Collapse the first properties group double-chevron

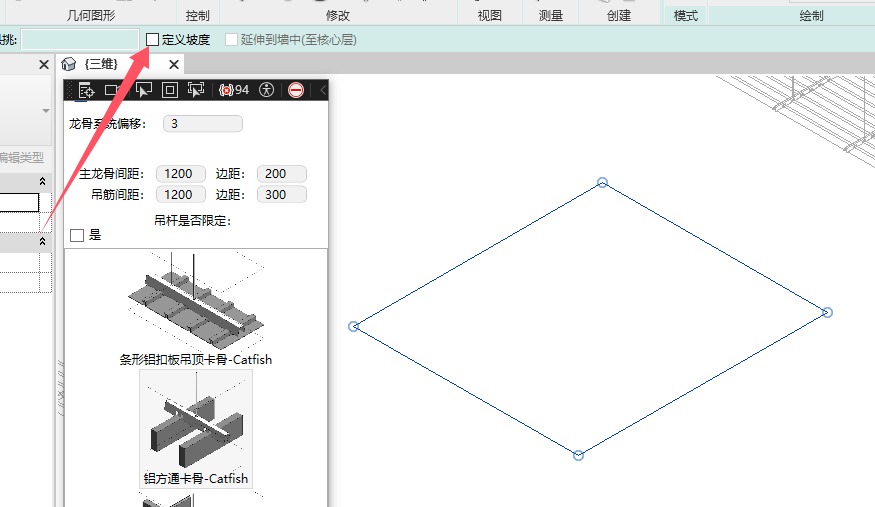pyautogui.click(x=42, y=181)
